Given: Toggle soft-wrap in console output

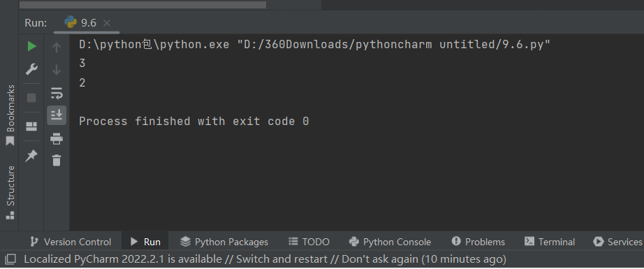Looking at the screenshot, I should tap(57, 93).
